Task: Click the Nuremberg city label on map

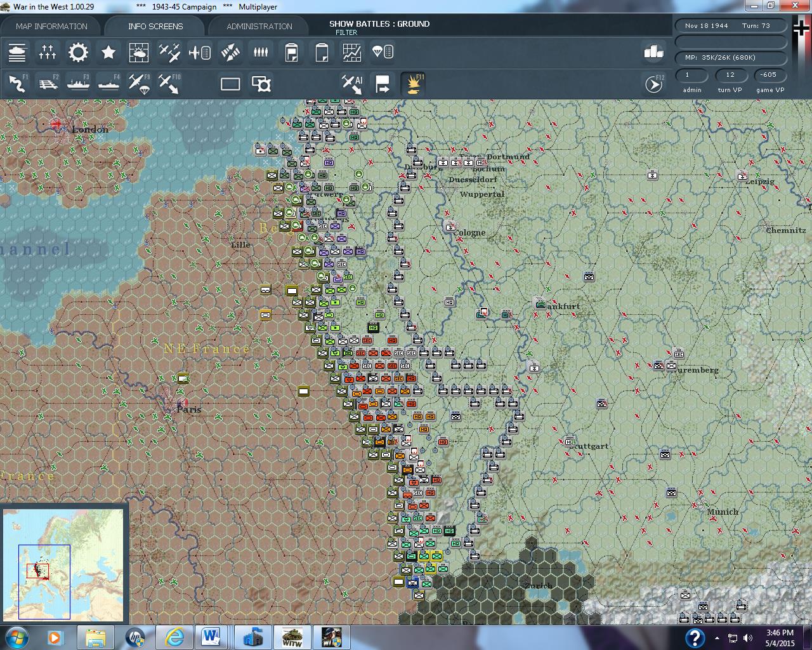Action: [696, 370]
